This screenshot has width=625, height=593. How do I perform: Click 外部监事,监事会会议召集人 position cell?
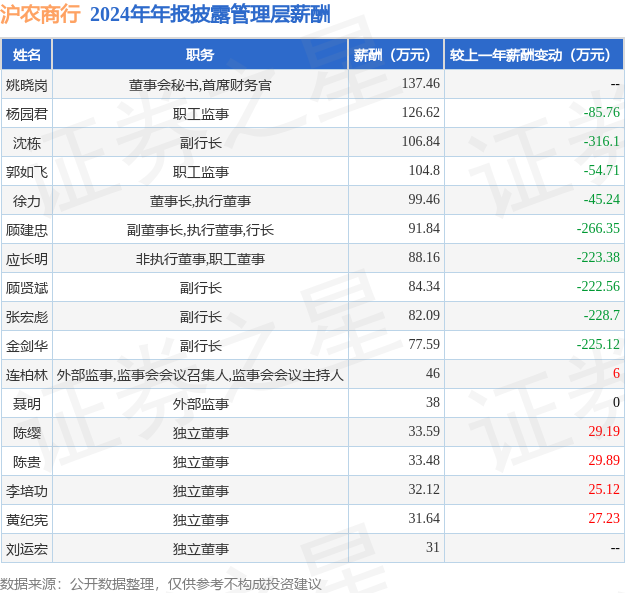[200, 375]
